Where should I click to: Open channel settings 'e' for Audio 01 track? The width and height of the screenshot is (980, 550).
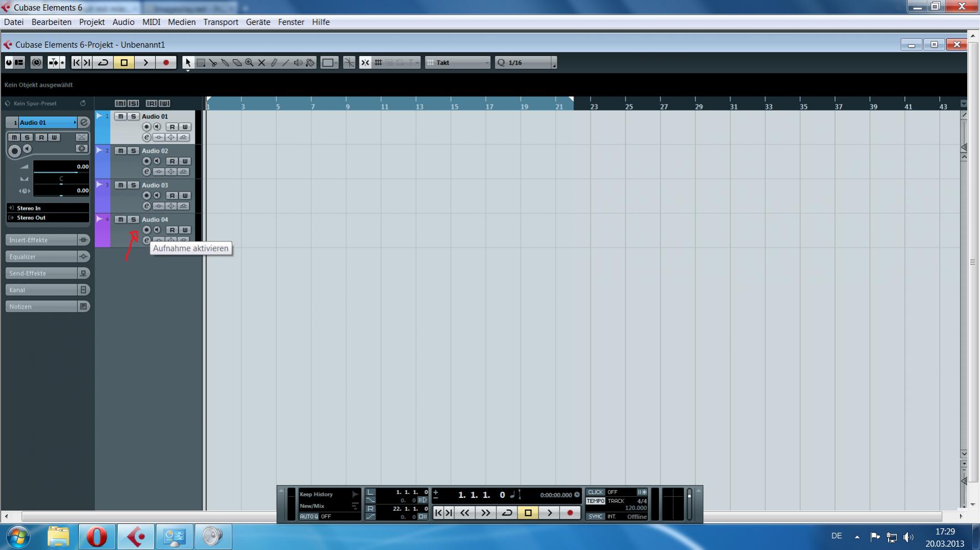coord(146,138)
